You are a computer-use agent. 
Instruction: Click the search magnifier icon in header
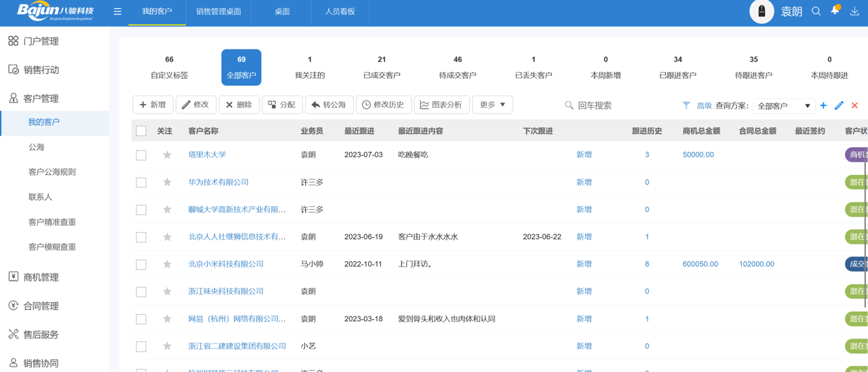pyautogui.click(x=816, y=12)
